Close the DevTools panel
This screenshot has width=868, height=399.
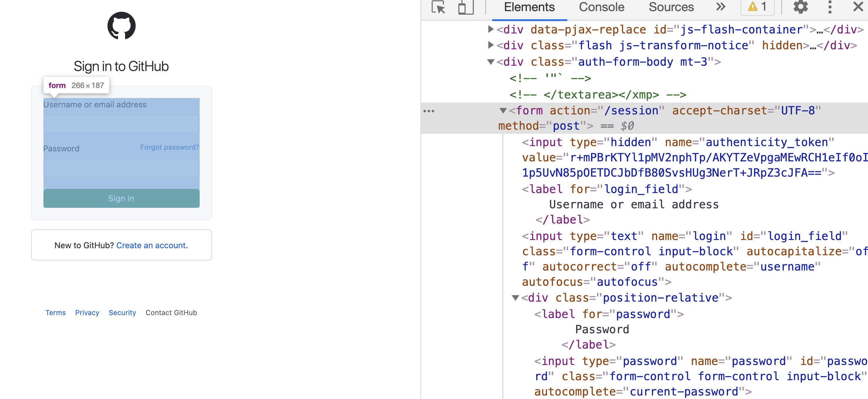click(857, 7)
